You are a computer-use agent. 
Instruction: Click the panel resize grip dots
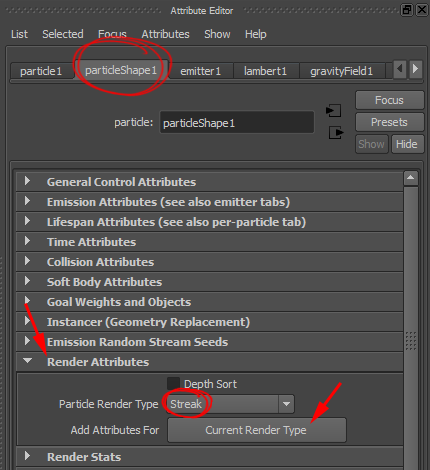[411, 341]
